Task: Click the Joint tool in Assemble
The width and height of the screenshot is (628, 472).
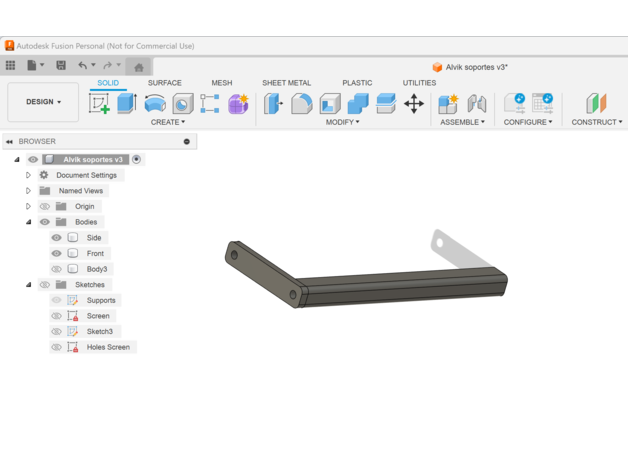Action: (477, 103)
